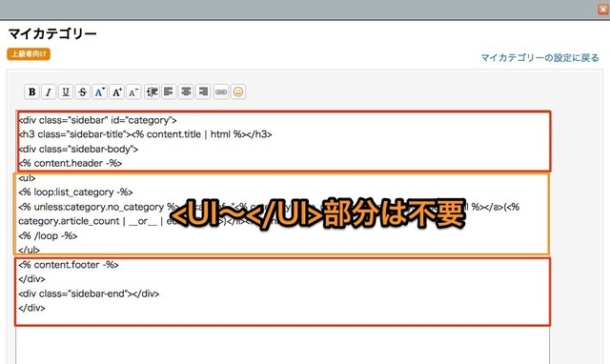Insert a blockquote with the indent icon
The width and height of the screenshot is (610, 364).
pos(152,92)
